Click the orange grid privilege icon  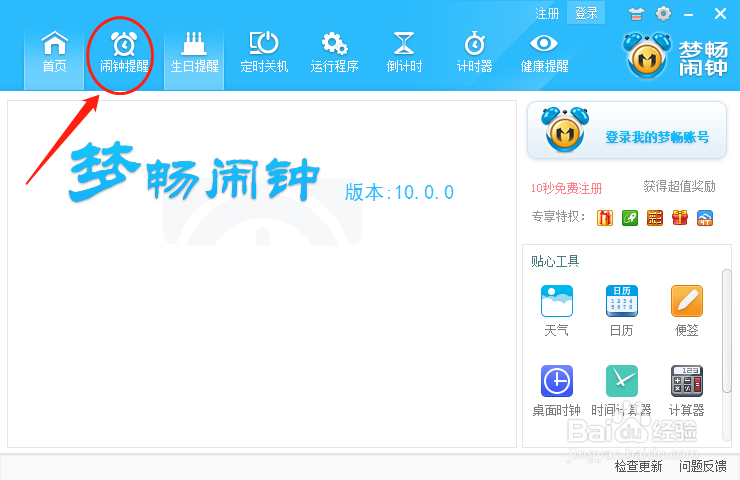coord(655,218)
